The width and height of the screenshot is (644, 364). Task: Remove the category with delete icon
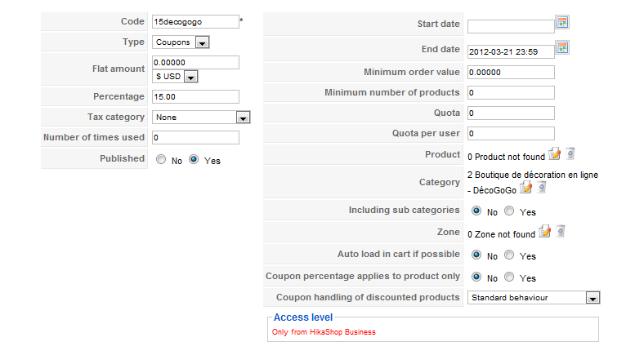pos(541,189)
